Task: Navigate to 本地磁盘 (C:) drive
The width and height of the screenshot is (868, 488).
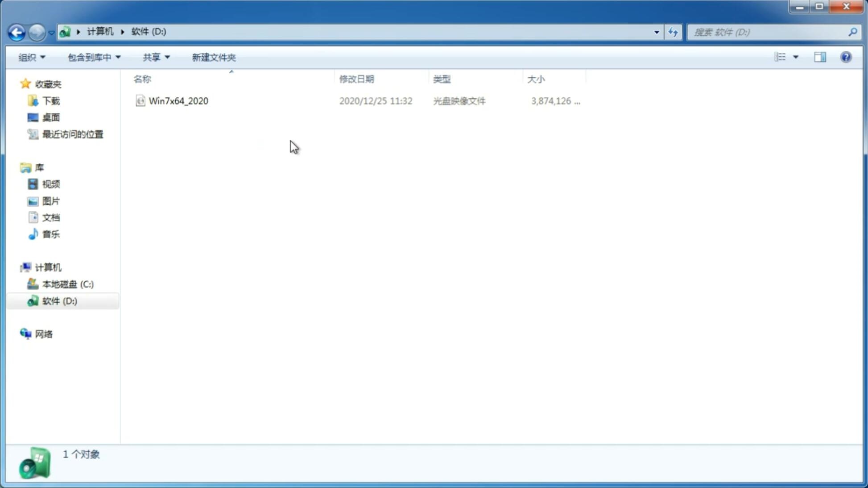Action: click(x=68, y=284)
